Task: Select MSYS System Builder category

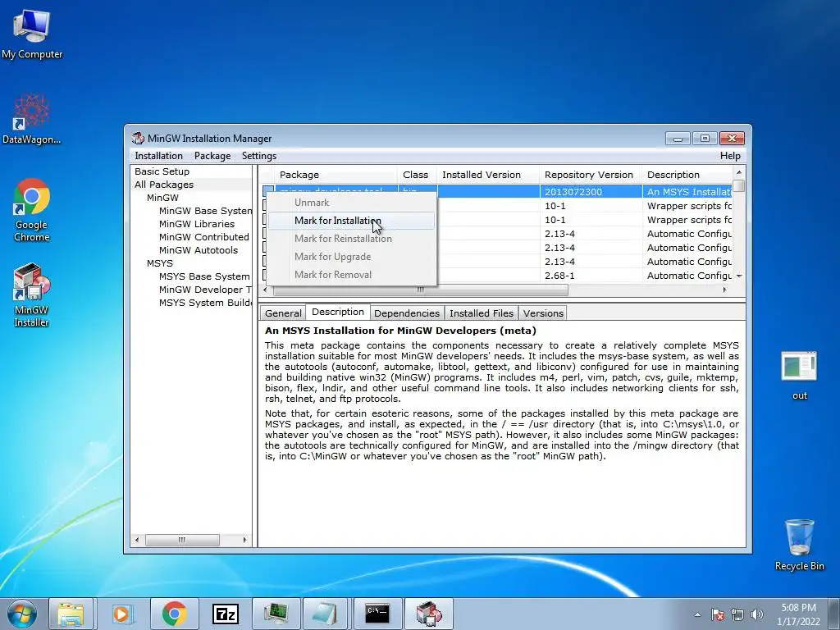Action: point(204,303)
